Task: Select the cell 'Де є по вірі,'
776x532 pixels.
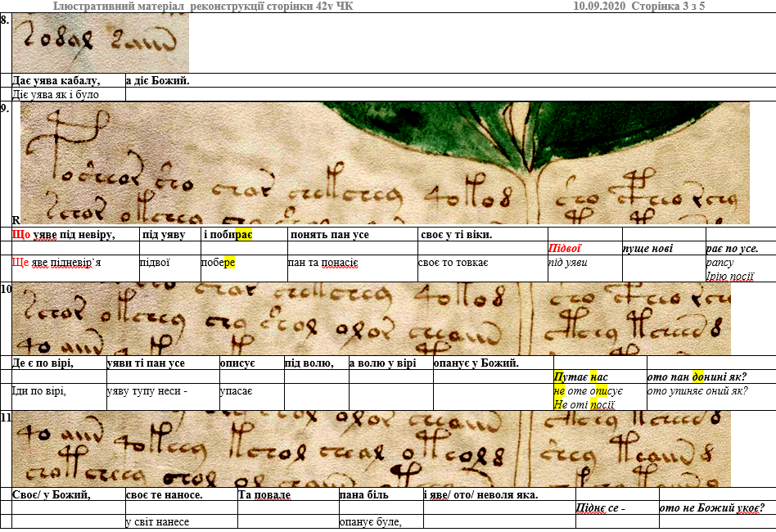Action: [x=59, y=363]
